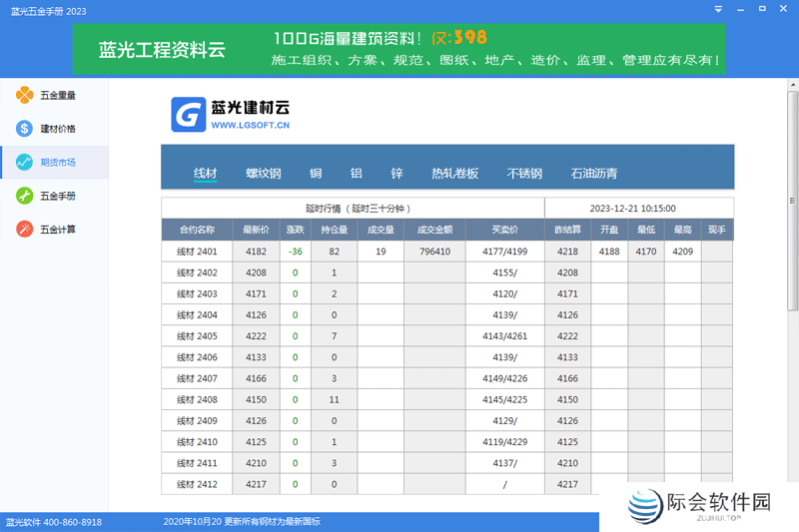Select the 线材 2406 contract row

point(447,357)
